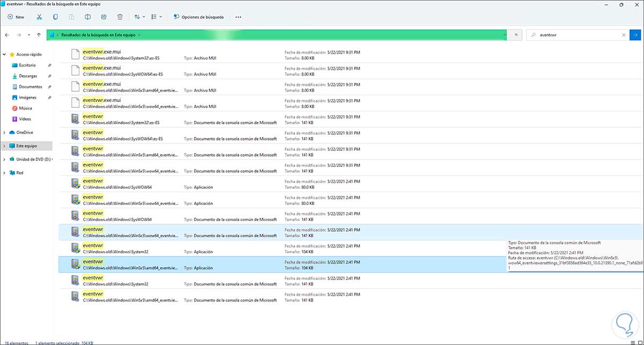Open the view layout options dropdown
The height and width of the screenshot is (345, 644).
156,17
